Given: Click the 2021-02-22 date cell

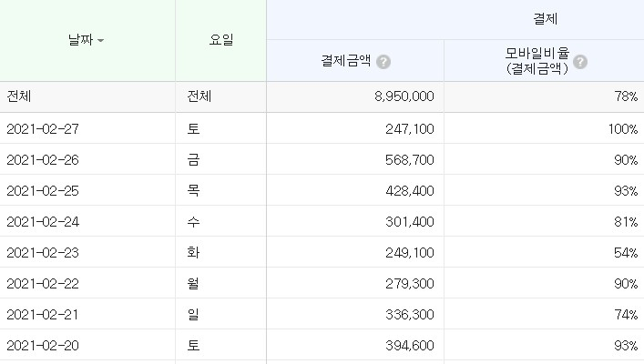Looking at the screenshot, I should tap(43, 284).
